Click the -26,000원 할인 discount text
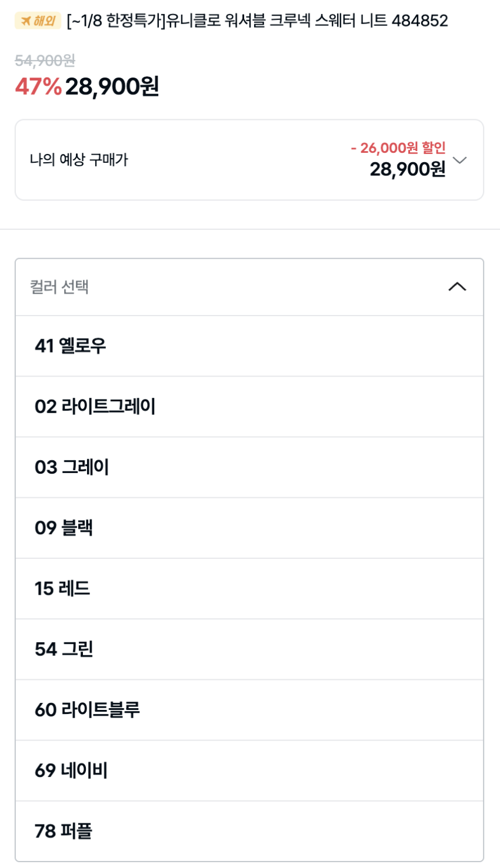The width and height of the screenshot is (500, 868). point(398,148)
